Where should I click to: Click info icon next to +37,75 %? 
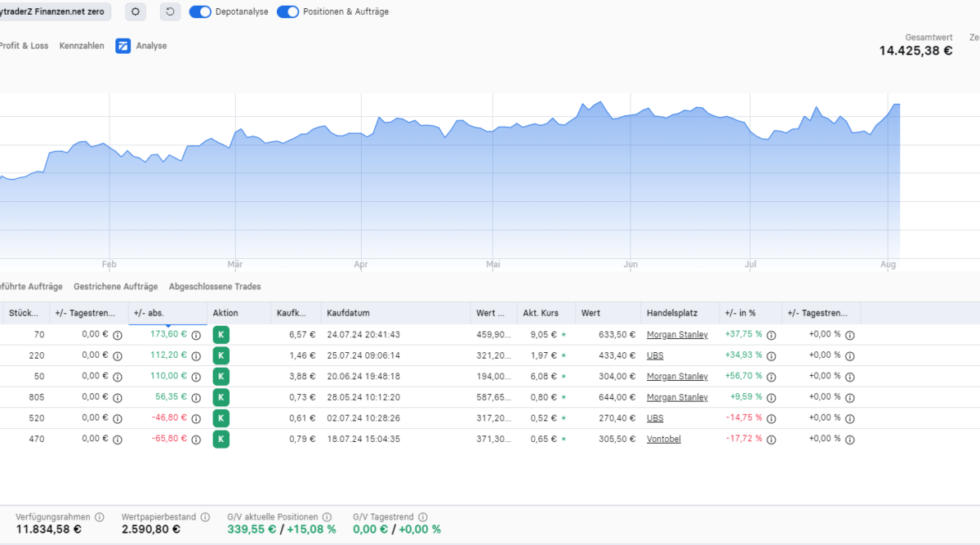(x=771, y=335)
